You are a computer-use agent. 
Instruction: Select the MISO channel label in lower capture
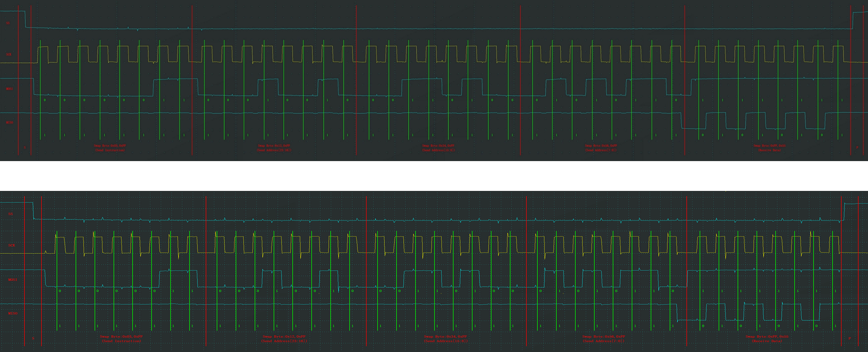(12, 313)
